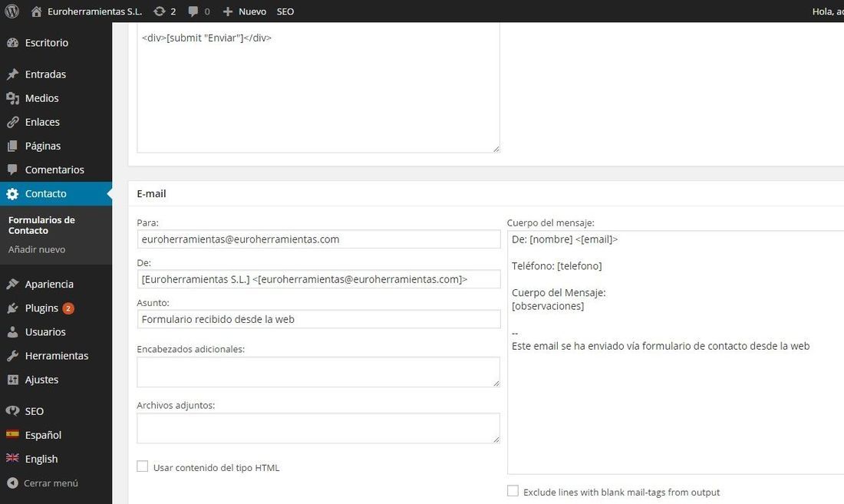
Task: Click the Añadir nuevo submenu link
Action: [x=37, y=249]
